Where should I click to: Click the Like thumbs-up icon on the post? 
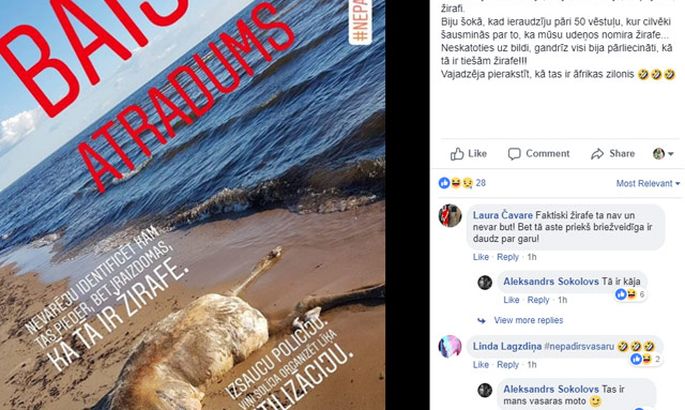(x=457, y=154)
